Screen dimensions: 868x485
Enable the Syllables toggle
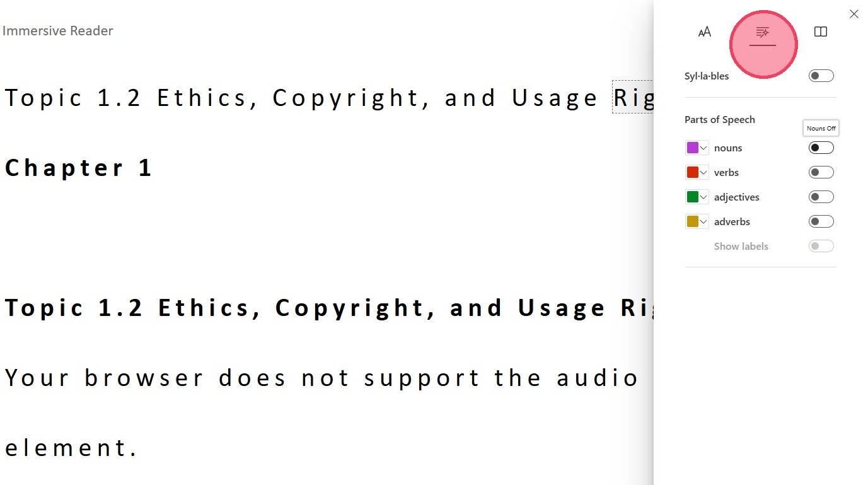pyautogui.click(x=821, y=76)
